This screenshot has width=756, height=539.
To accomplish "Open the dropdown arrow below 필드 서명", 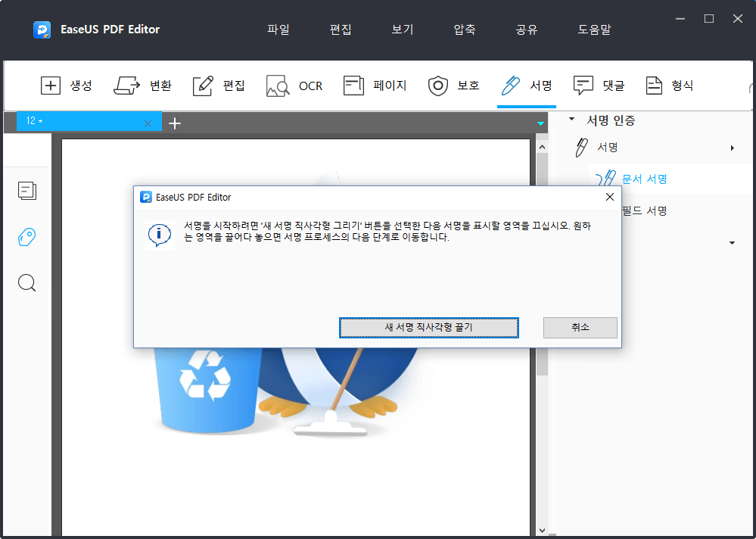I will coord(732,242).
